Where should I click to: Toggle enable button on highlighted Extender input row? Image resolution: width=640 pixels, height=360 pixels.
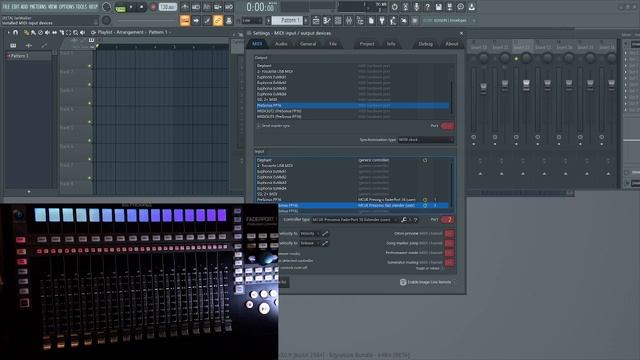coord(425,205)
